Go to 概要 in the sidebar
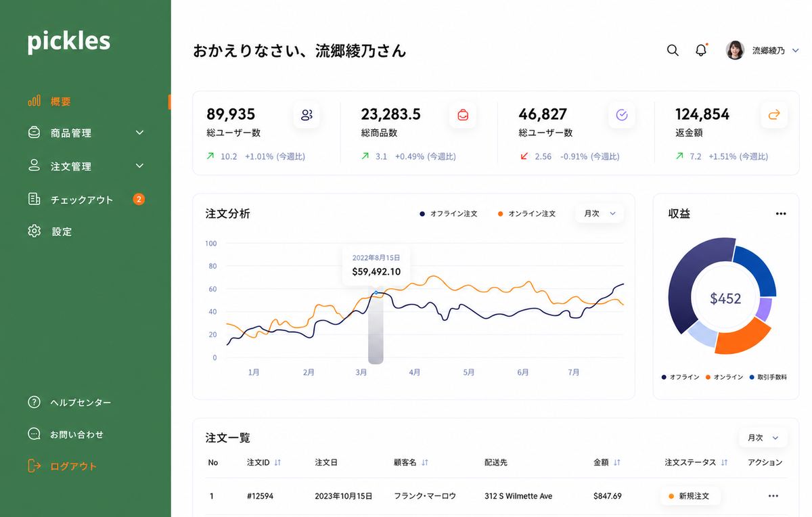 (x=61, y=102)
